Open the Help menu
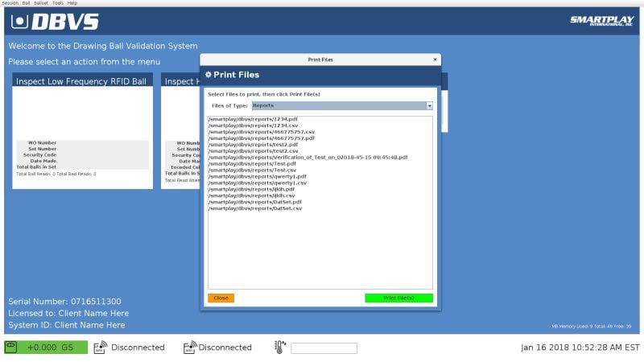Viewport: 644px width, 362px height. 72,3
